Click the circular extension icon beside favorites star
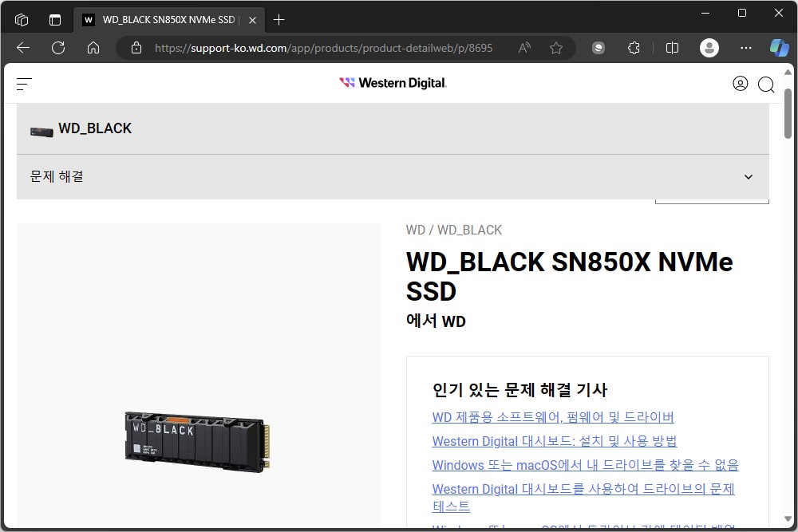The height and width of the screenshot is (532, 798). coord(598,48)
